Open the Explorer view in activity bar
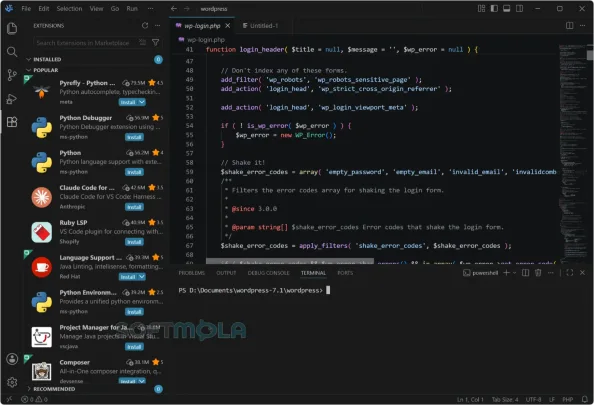This screenshot has height=405, width=594. pyautogui.click(x=12, y=28)
